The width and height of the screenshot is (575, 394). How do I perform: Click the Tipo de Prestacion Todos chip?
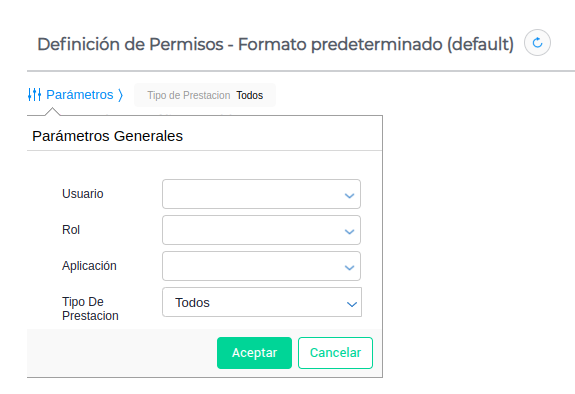click(x=205, y=95)
